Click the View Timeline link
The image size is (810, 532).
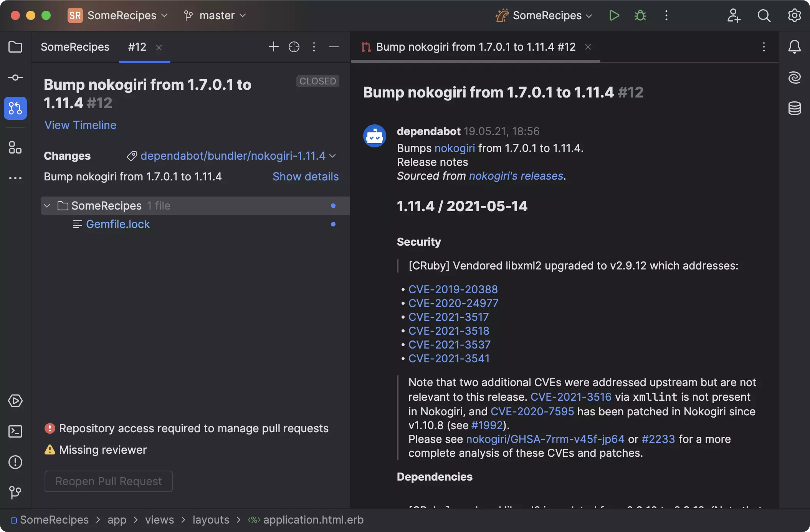point(80,125)
